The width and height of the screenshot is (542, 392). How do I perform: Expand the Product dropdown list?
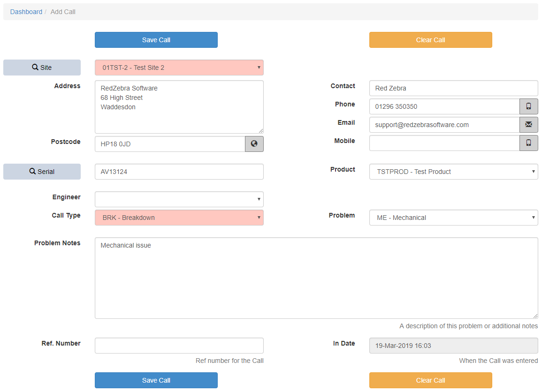click(453, 172)
